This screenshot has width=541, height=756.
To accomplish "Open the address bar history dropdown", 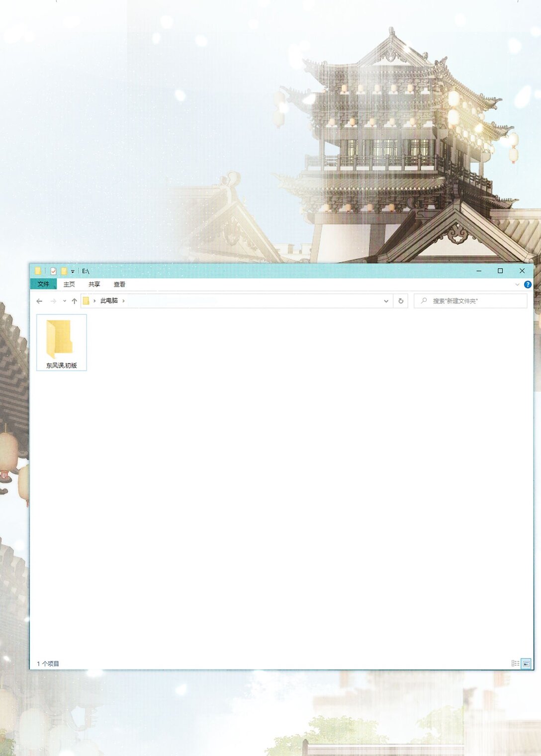I will point(386,301).
